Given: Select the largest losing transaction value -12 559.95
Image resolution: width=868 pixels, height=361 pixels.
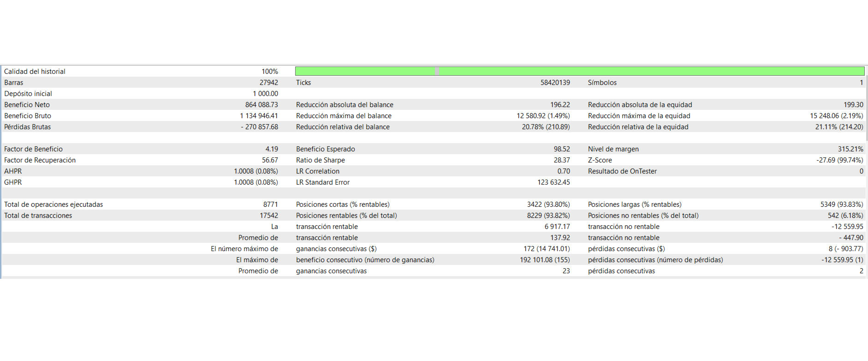Looking at the screenshot, I should 847,227.
